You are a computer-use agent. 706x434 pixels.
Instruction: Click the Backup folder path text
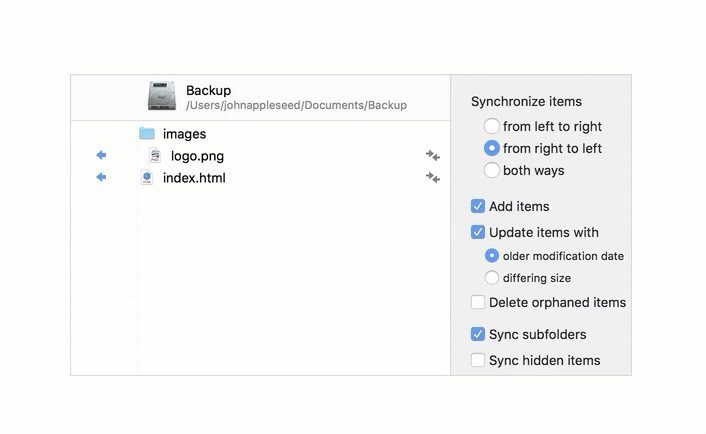pos(296,105)
